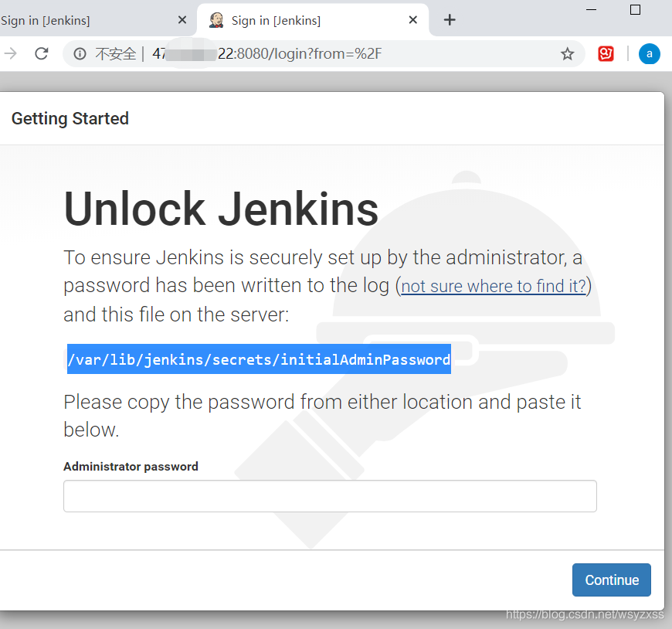This screenshot has width=672, height=629.
Task: Click the Jenkins favicon on the active tab
Action: [x=216, y=20]
